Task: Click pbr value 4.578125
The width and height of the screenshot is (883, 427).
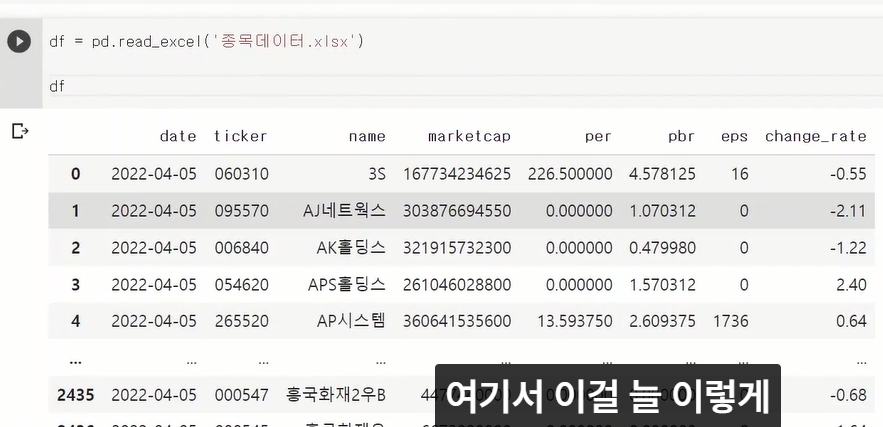Action: point(662,174)
